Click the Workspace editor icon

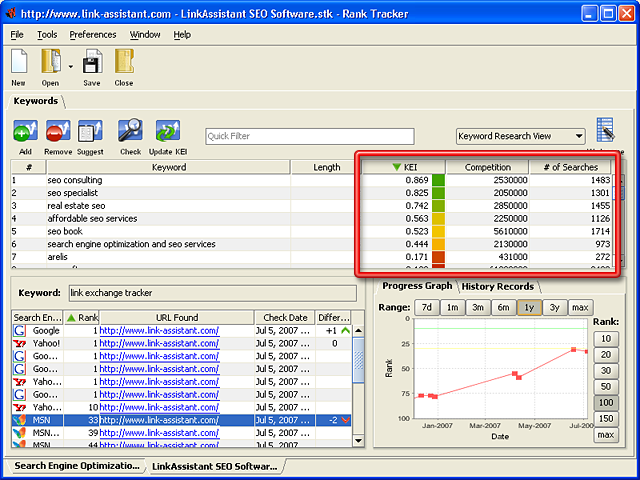tap(605, 131)
